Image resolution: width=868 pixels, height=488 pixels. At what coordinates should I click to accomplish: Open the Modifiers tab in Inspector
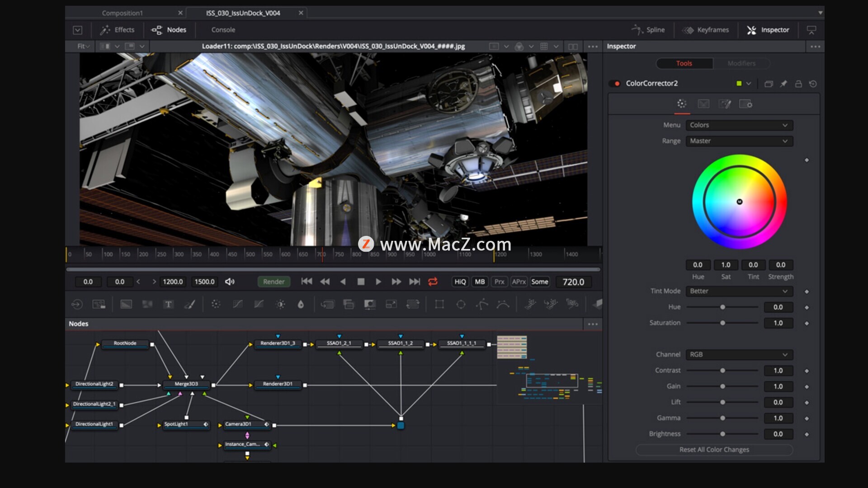[741, 63]
